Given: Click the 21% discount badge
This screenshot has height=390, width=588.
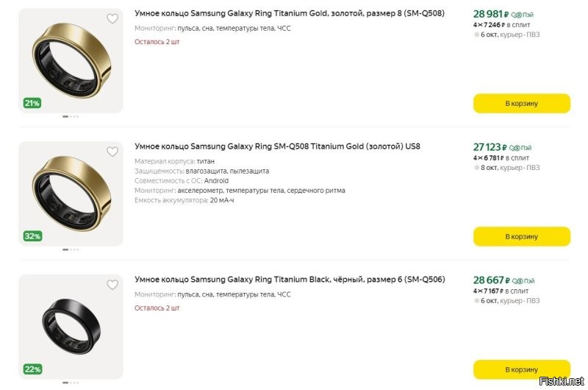Looking at the screenshot, I should click(x=32, y=103).
